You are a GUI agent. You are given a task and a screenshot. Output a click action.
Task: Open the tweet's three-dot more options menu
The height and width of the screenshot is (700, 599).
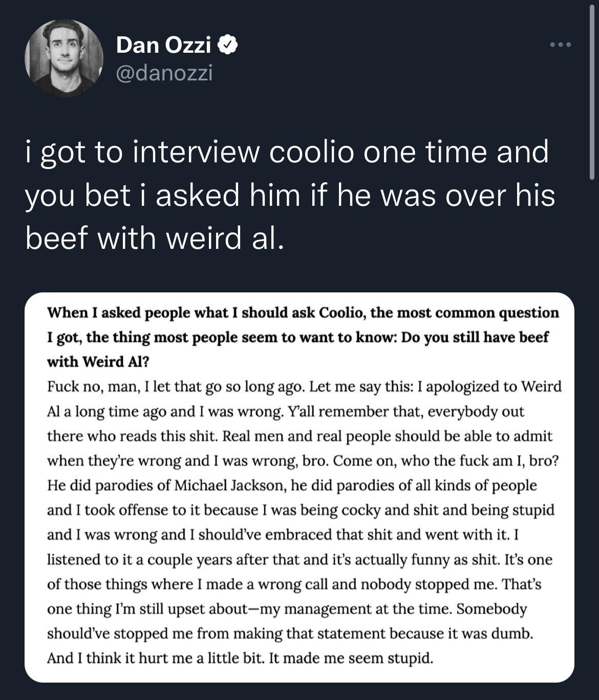[x=561, y=45]
